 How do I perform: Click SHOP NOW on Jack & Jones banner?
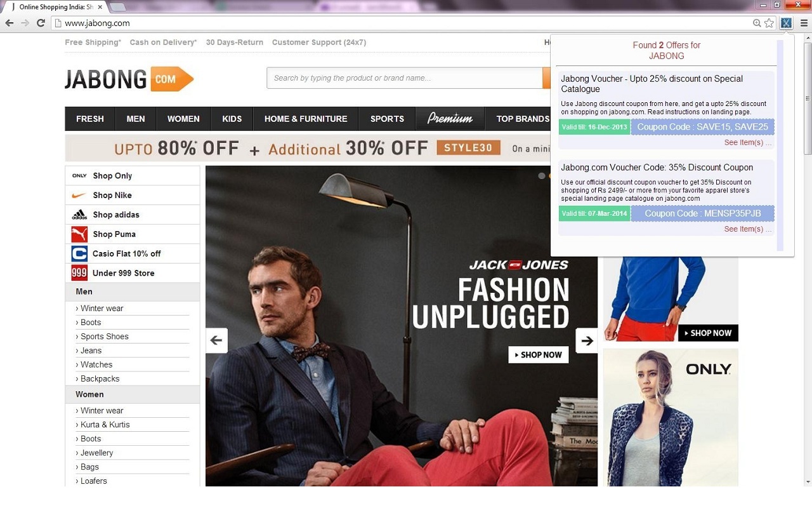(x=539, y=355)
